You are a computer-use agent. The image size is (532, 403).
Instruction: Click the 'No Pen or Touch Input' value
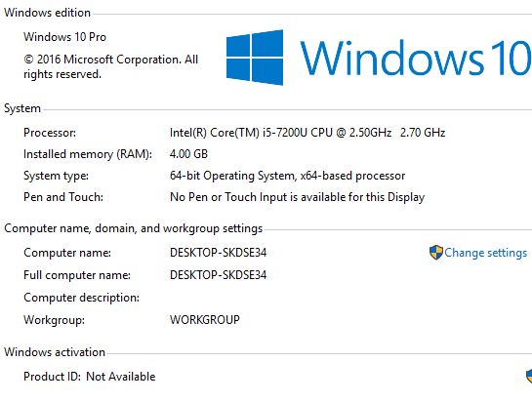tap(297, 197)
